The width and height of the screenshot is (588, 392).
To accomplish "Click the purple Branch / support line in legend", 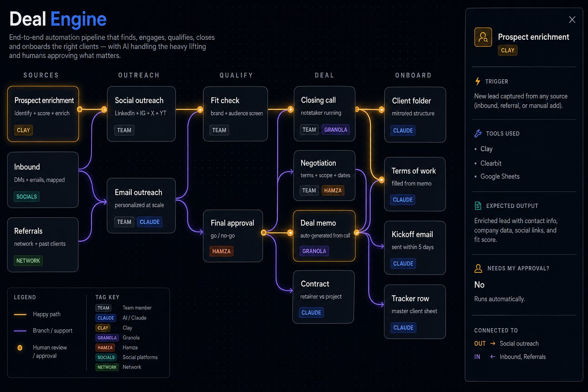I will 20,331.
